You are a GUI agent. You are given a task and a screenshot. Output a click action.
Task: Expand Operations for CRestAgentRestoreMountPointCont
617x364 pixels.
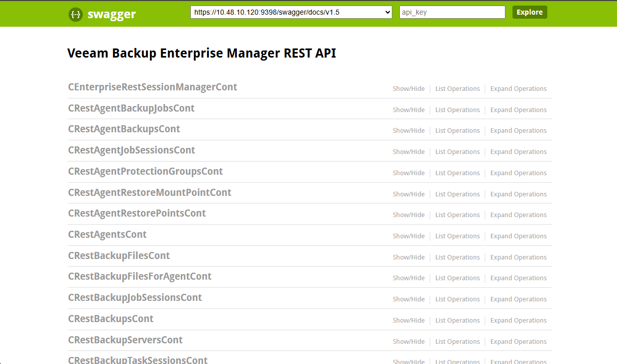519,194
